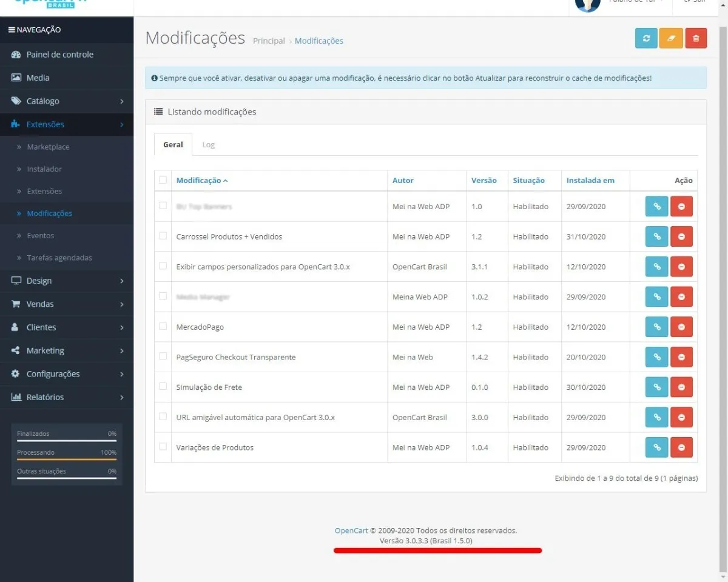Screen dimensions: 728x582
Task: Expand the Vendas menu chevron
Action: [x=122, y=304]
